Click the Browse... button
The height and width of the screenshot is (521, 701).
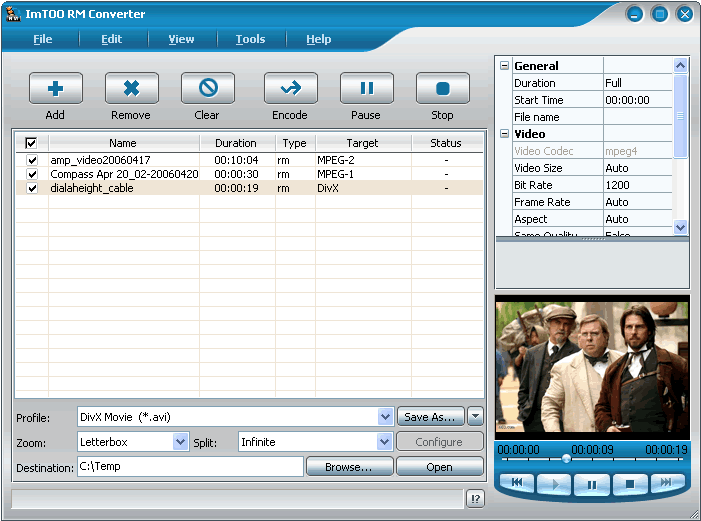[349, 467]
